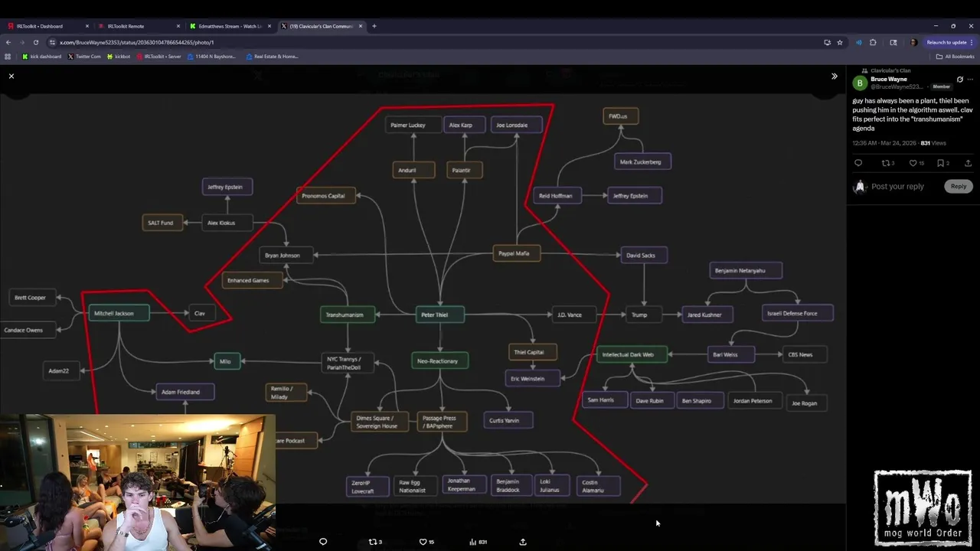Open the Grok icon beside Bruce Wayne's post
Screen dimensions: 980x551
pyautogui.click(x=960, y=79)
